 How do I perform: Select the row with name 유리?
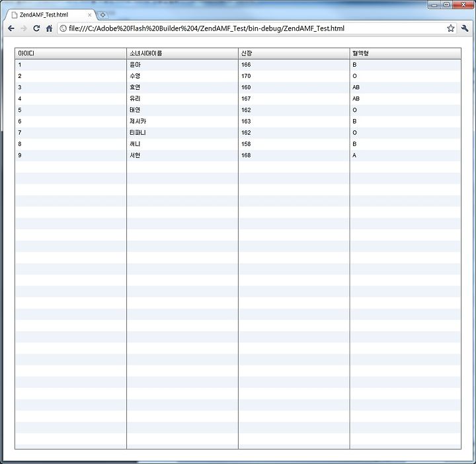238,98
